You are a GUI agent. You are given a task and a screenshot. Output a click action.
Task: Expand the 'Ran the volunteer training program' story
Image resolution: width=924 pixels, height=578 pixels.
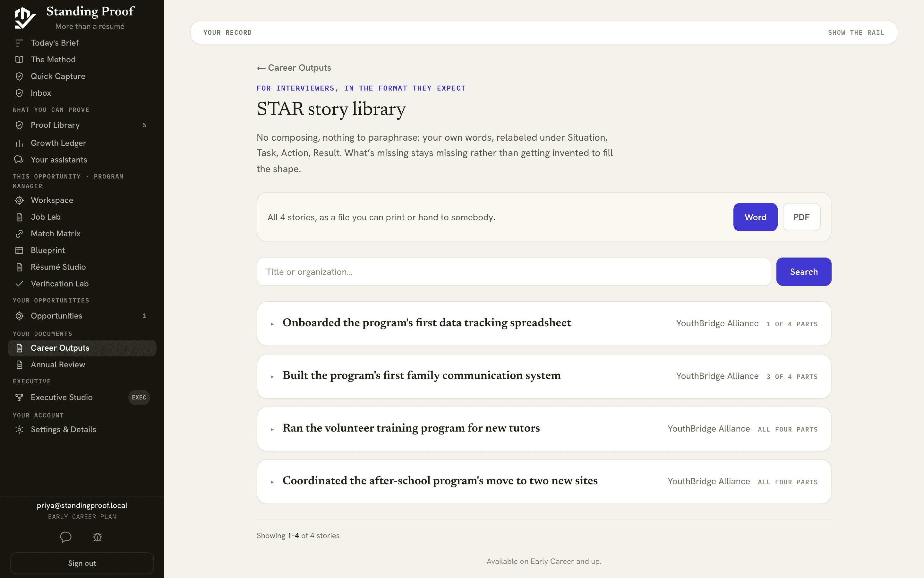tap(544, 429)
